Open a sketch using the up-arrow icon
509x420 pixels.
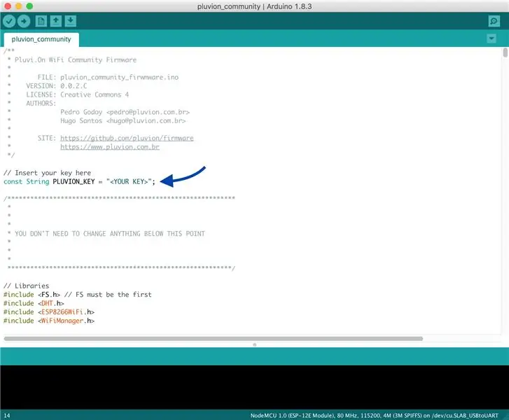(56, 22)
